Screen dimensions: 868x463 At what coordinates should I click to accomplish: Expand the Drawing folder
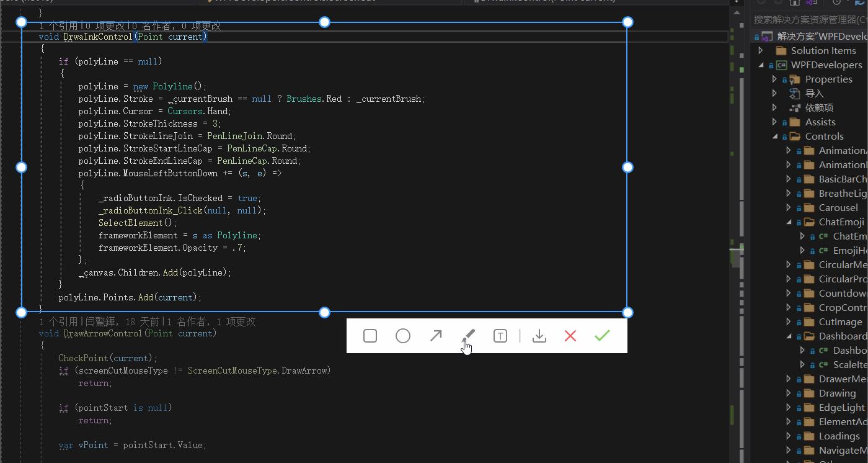(788, 393)
